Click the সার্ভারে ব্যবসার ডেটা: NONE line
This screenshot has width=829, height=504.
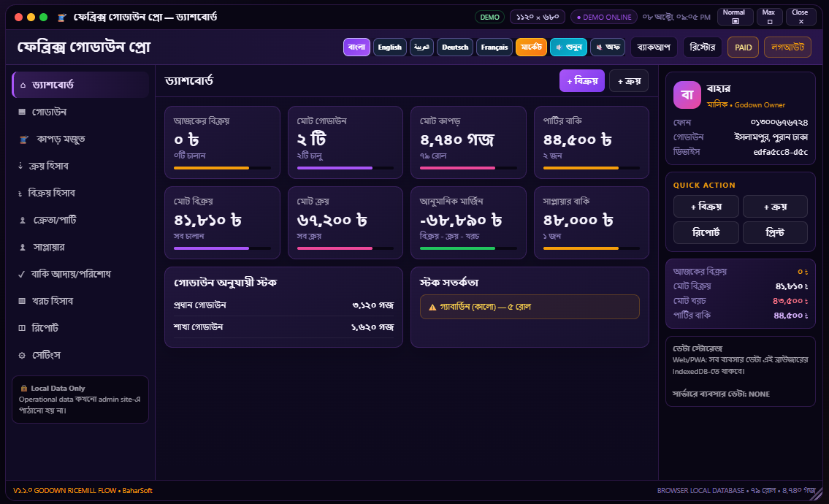click(721, 394)
